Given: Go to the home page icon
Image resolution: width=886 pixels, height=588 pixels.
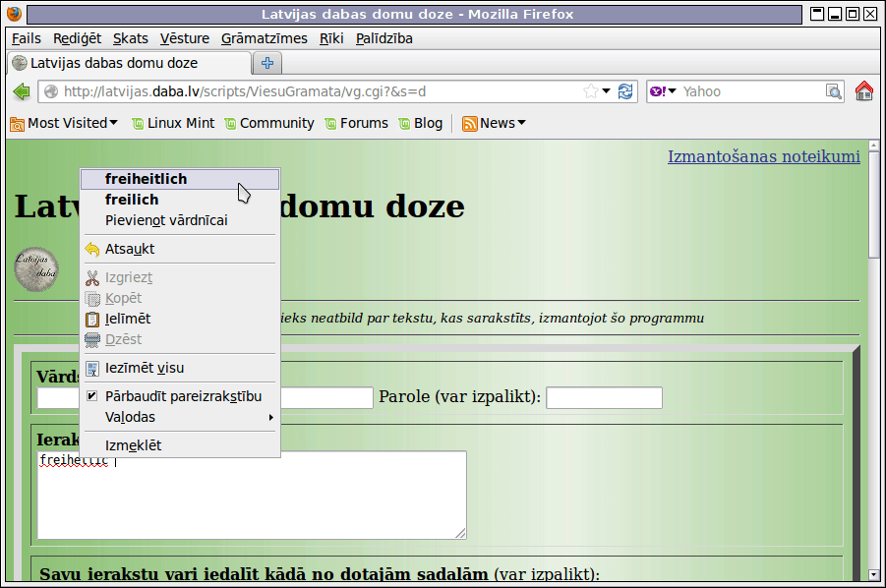Looking at the screenshot, I should [864, 90].
